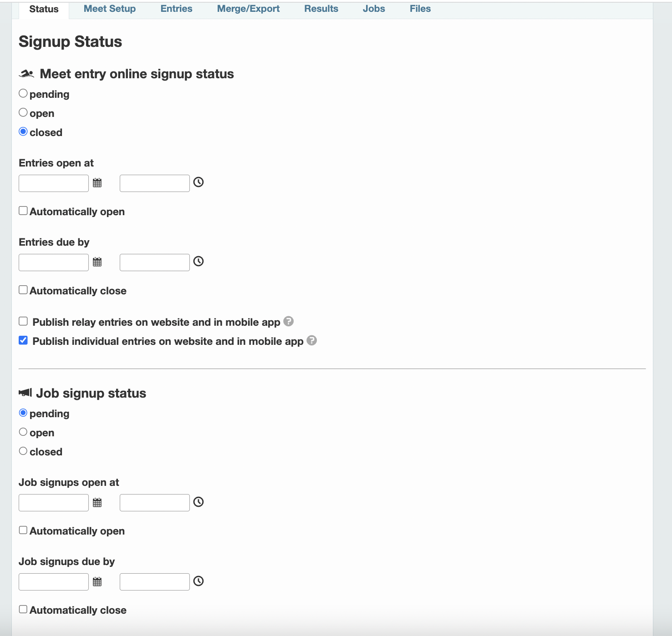Image resolution: width=672 pixels, height=636 pixels.
Task: Open the clock picker for Entries due by
Action: click(x=198, y=262)
